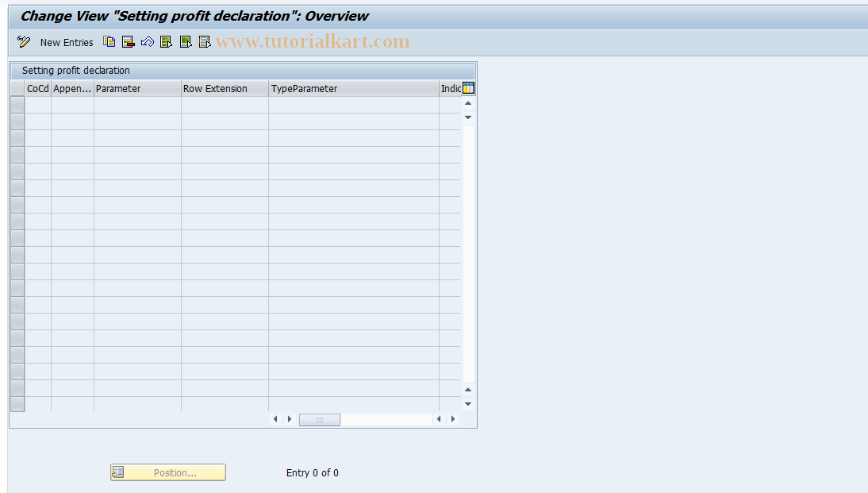
Task: Click the down arrow at the scrollbar's bottom
Action: tap(468, 404)
